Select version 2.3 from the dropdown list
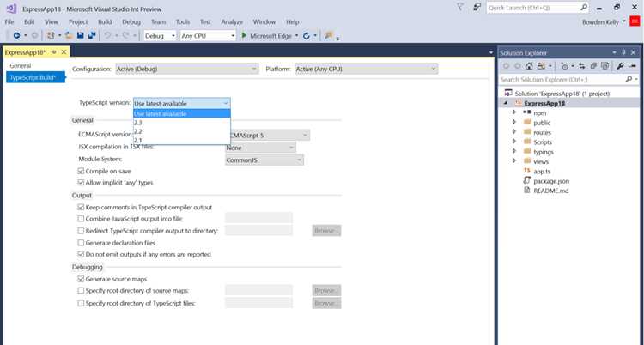This screenshot has height=345, width=644. click(x=181, y=123)
